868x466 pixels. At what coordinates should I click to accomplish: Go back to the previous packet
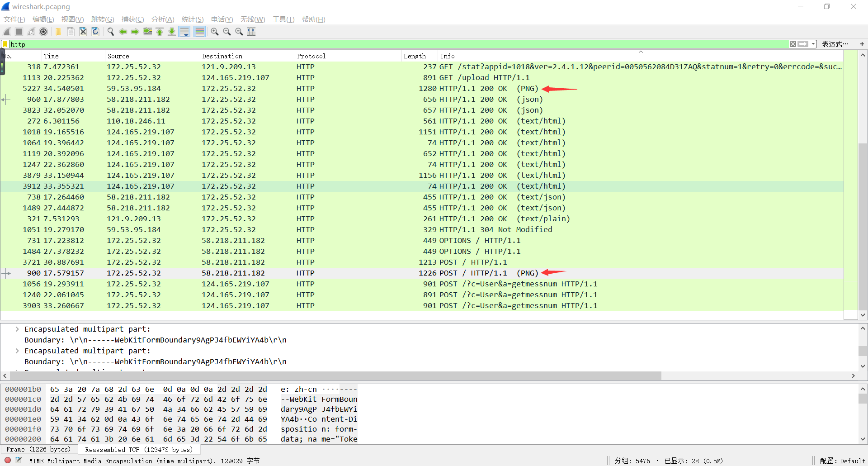click(123, 32)
